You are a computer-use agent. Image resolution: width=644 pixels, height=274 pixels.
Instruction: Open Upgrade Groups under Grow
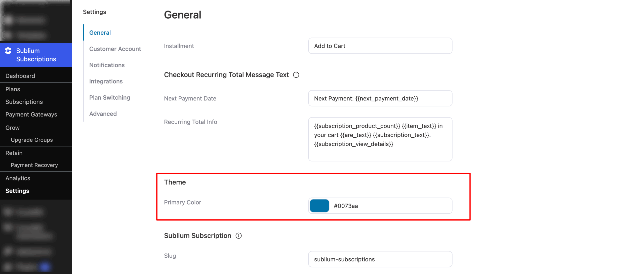[x=32, y=140]
